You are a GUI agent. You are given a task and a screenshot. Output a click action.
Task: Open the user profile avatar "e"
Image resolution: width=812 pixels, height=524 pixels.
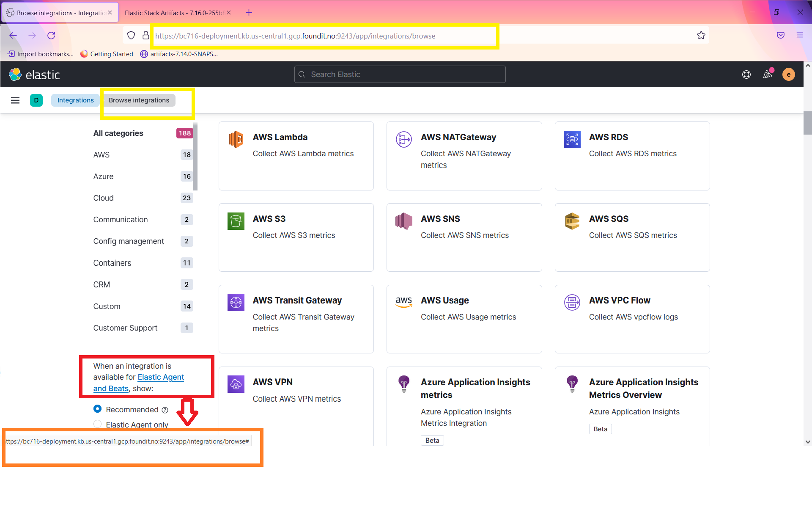(x=789, y=74)
